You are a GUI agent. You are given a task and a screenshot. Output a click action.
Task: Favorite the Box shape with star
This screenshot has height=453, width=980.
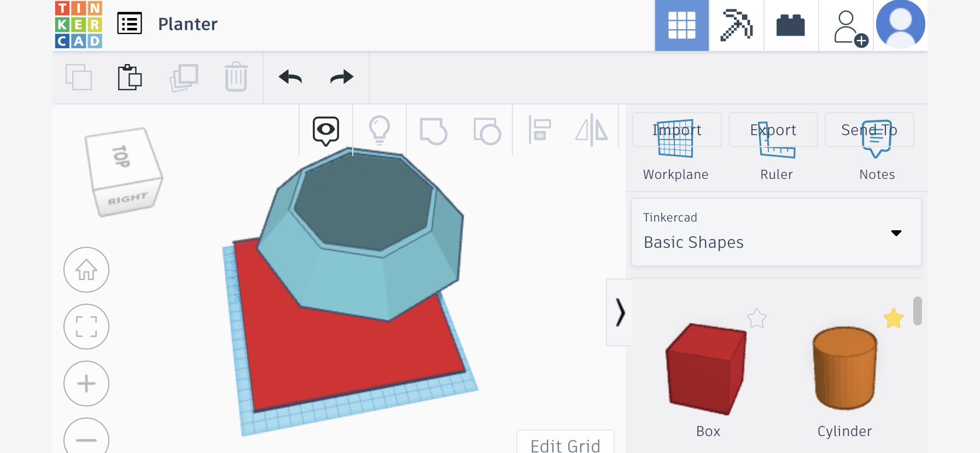(757, 318)
